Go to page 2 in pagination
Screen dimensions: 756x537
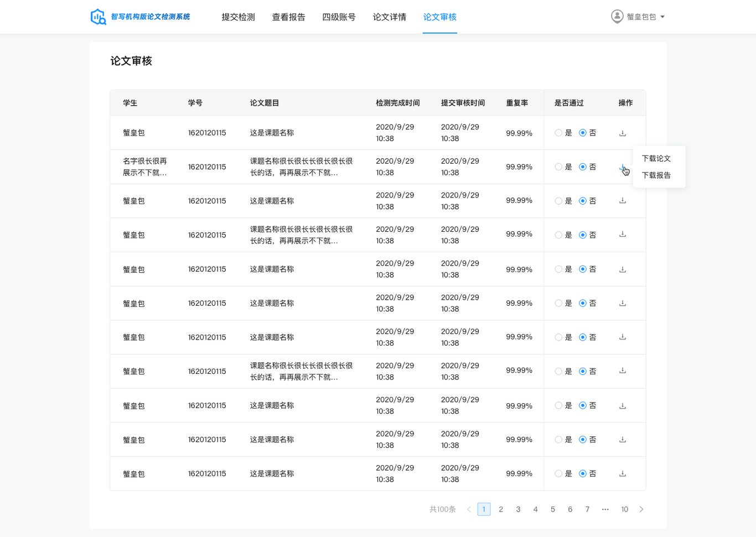(501, 509)
